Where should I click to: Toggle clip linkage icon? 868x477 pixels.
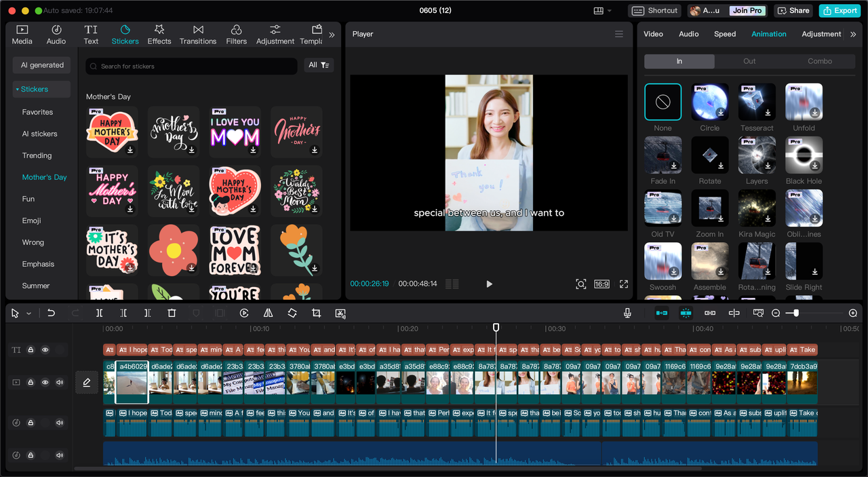coord(710,313)
